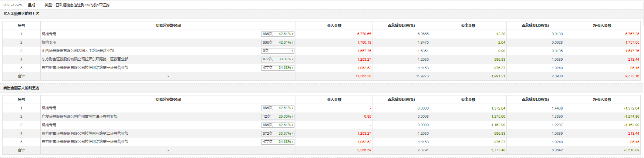The height and width of the screenshot is (158, 644).
Task: Open 广发证券广州黄埔大道证券营业部 link
Action: (80, 117)
